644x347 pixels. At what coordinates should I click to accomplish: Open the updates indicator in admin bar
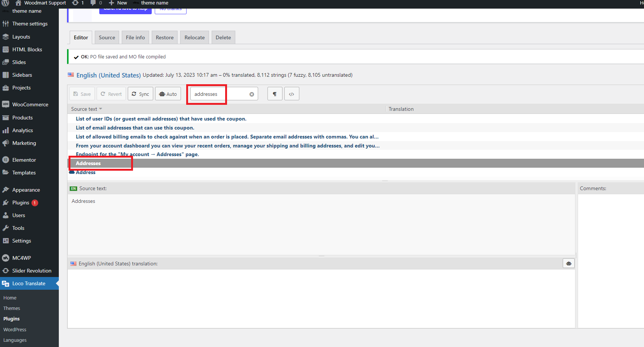[x=78, y=3]
